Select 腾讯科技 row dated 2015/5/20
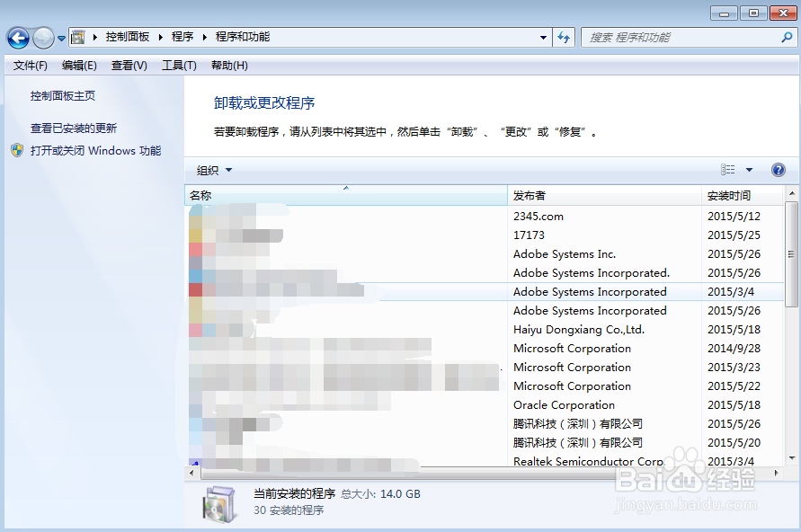This screenshot has height=532, width=801. 484,443
